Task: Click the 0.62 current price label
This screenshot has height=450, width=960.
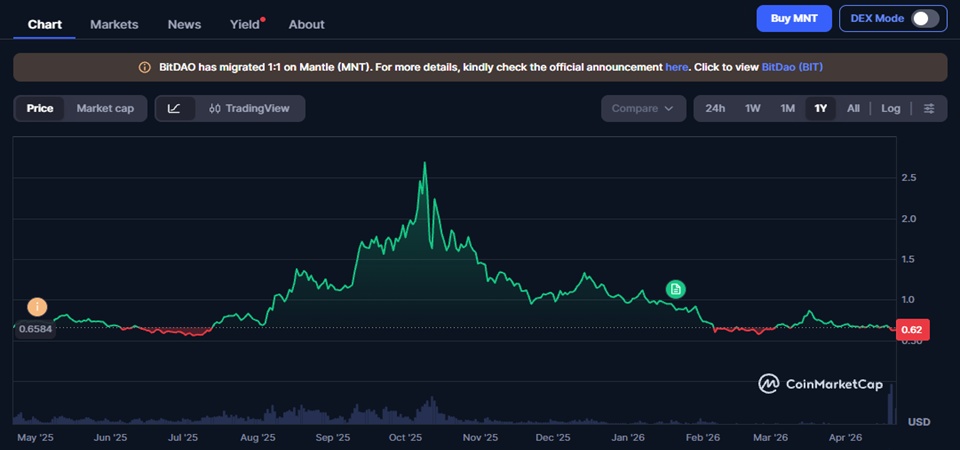Action: [x=912, y=330]
